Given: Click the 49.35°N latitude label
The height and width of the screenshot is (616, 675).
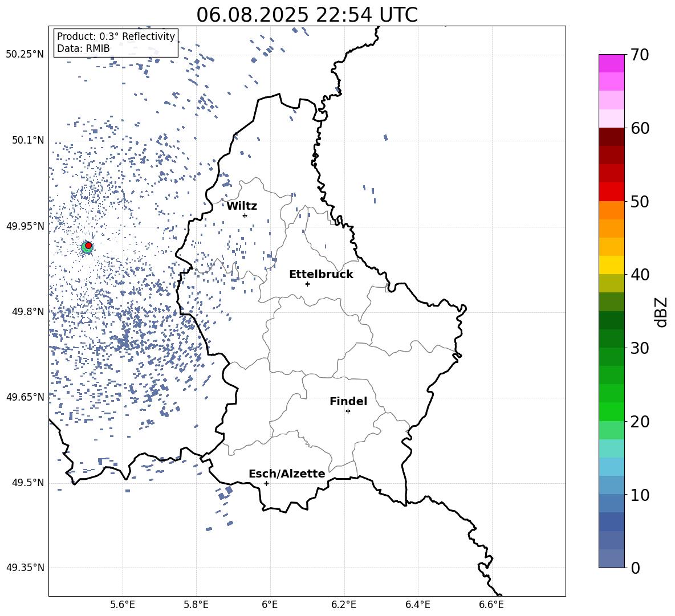Looking at the screenshot, I should pos(25,568).
